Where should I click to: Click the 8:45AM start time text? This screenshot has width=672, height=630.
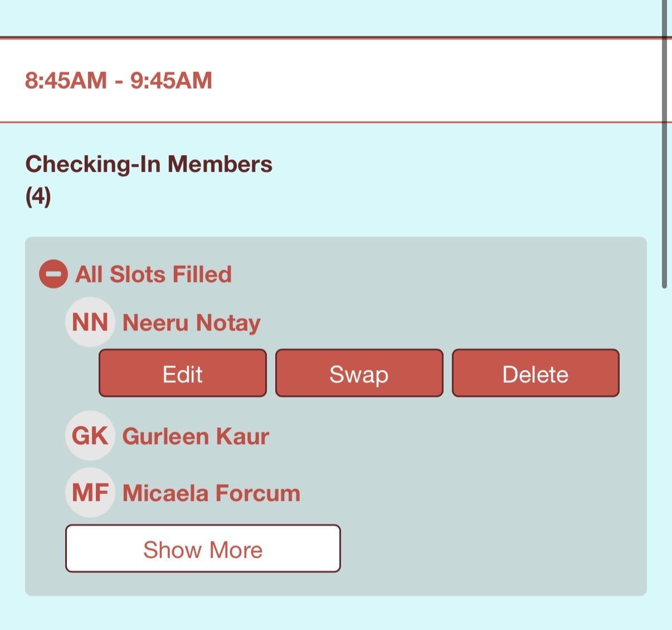(66, 80)
